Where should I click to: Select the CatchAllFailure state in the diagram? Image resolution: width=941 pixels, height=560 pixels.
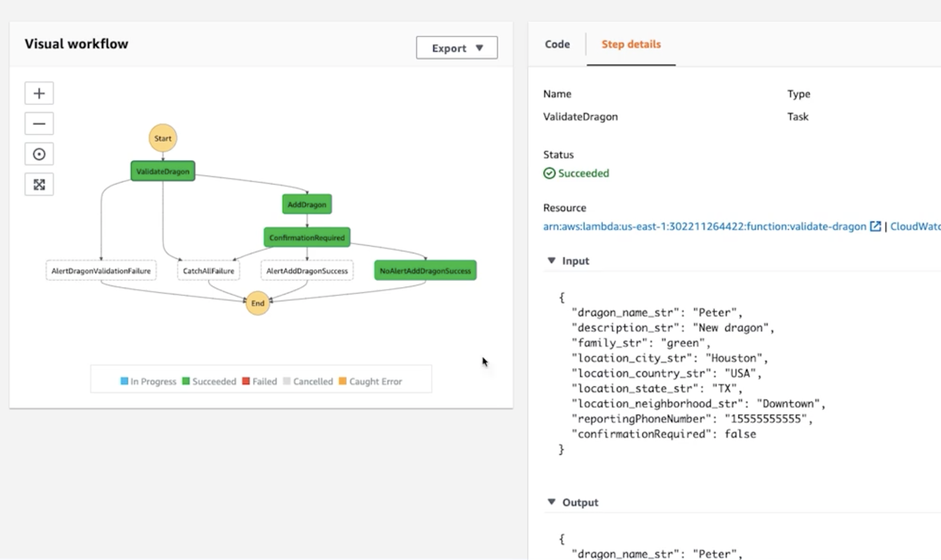click(x=209, y=270)
